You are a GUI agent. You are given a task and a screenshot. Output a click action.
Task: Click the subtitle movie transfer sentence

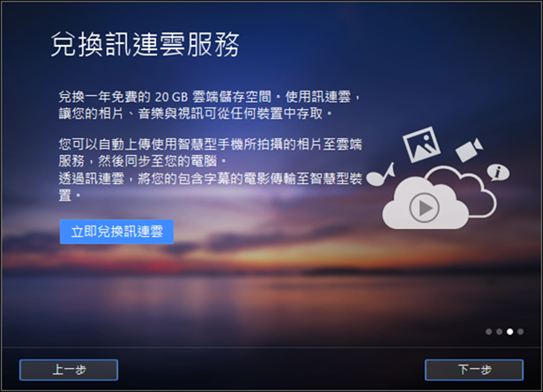[210, 187]
